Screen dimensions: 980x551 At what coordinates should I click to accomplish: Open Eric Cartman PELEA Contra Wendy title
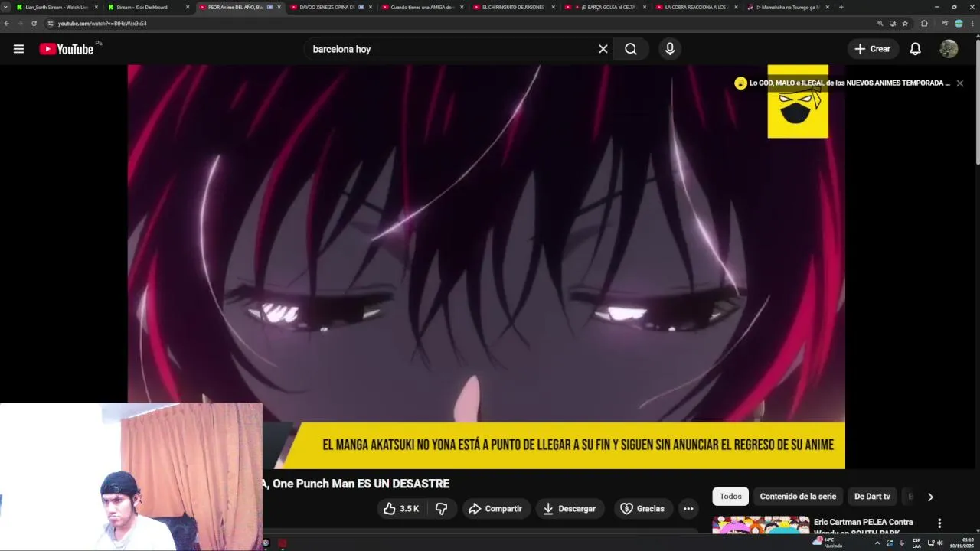coord(863,527)
